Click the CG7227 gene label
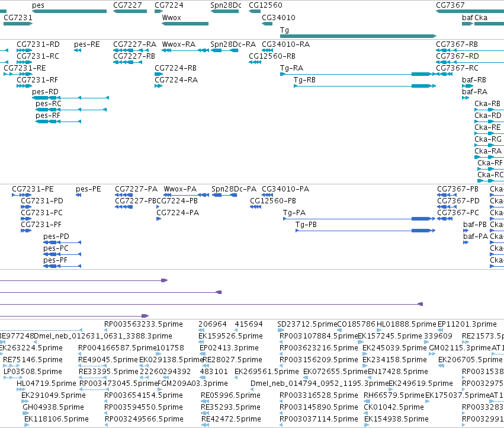This screenshot has width=504, height=428. 127,5
